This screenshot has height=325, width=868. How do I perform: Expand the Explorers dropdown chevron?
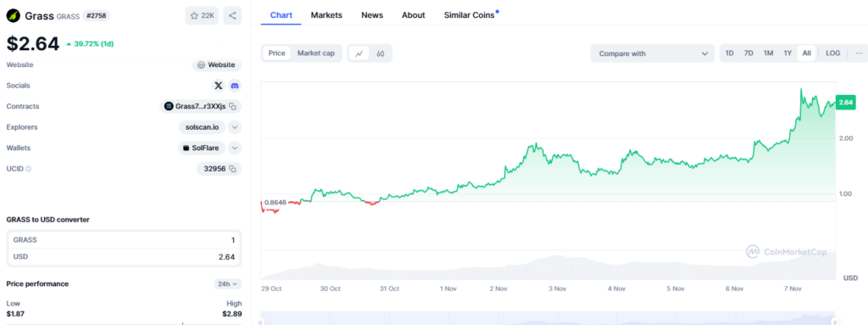pos(235,127)
